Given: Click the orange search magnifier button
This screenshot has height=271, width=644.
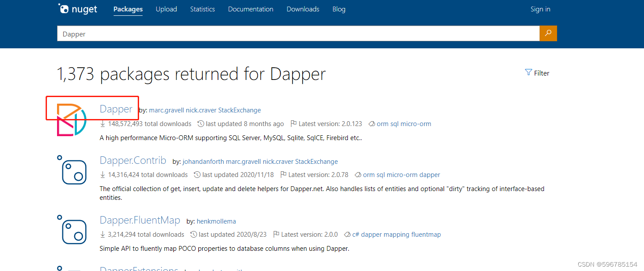Looking at the screenshot, I should [x=548, y=33].
